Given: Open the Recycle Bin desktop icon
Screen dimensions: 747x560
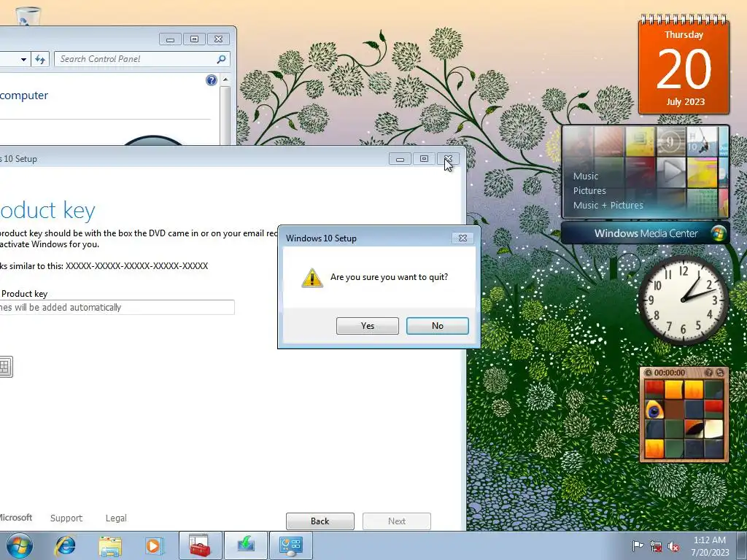Looking at the screenshot, I should pyautogui.click(x=28, y=15).
